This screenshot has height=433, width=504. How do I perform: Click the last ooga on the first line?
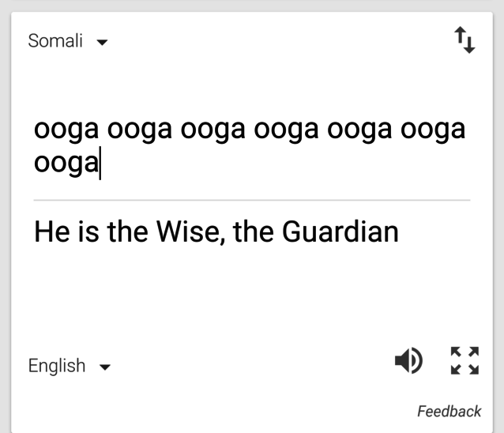[433, 130]
